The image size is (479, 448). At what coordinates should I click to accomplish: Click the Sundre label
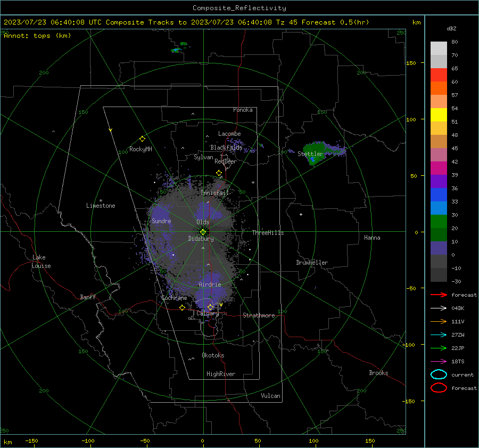click(x=161, y=221)
